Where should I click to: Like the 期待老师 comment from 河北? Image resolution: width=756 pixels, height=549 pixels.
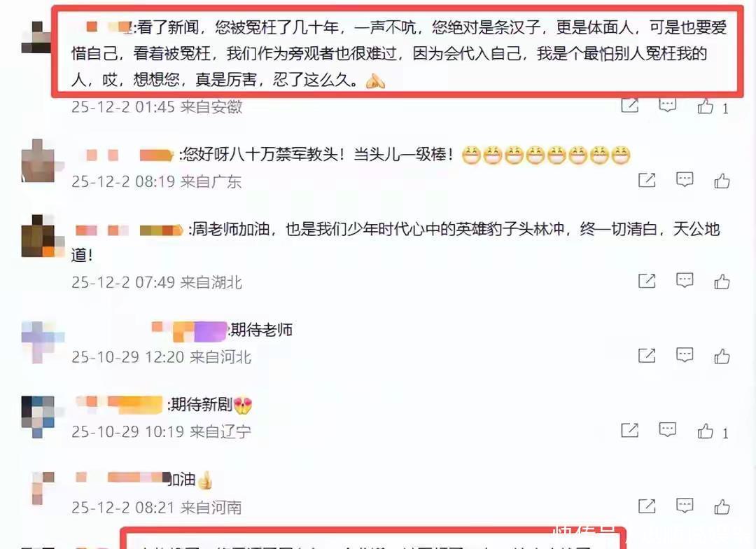tap(722, 356)
